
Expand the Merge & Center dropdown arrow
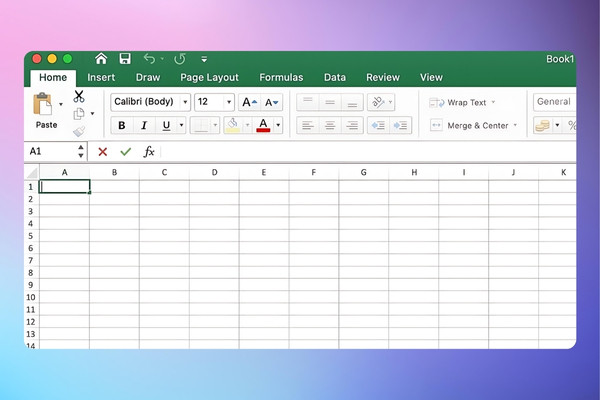coord(515,125)
